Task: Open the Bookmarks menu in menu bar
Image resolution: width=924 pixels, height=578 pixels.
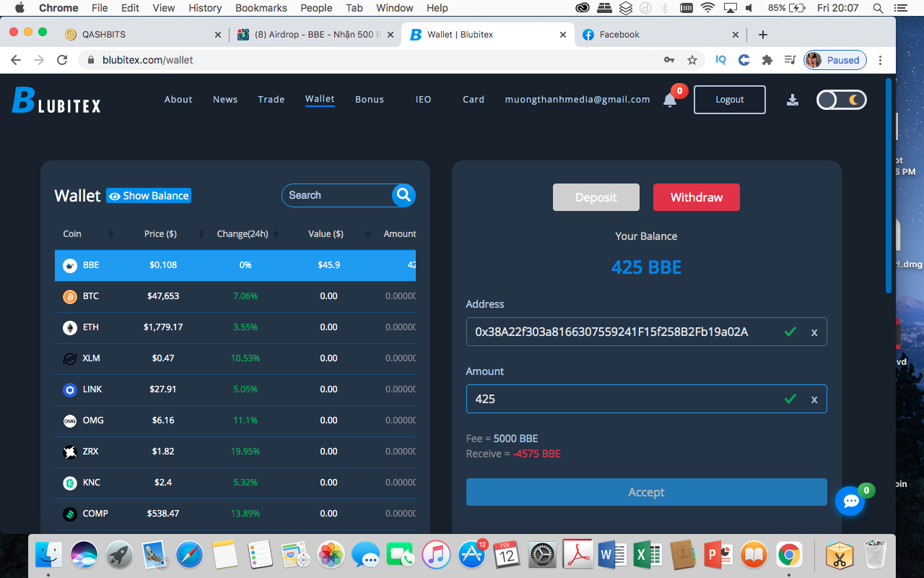Action: [261, 8]
